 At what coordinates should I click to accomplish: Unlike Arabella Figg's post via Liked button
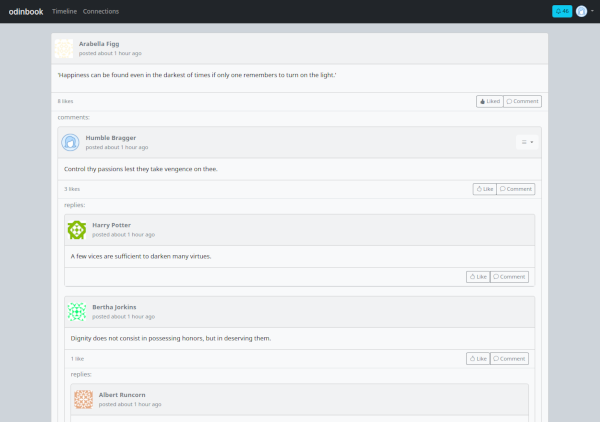(490, 101)
